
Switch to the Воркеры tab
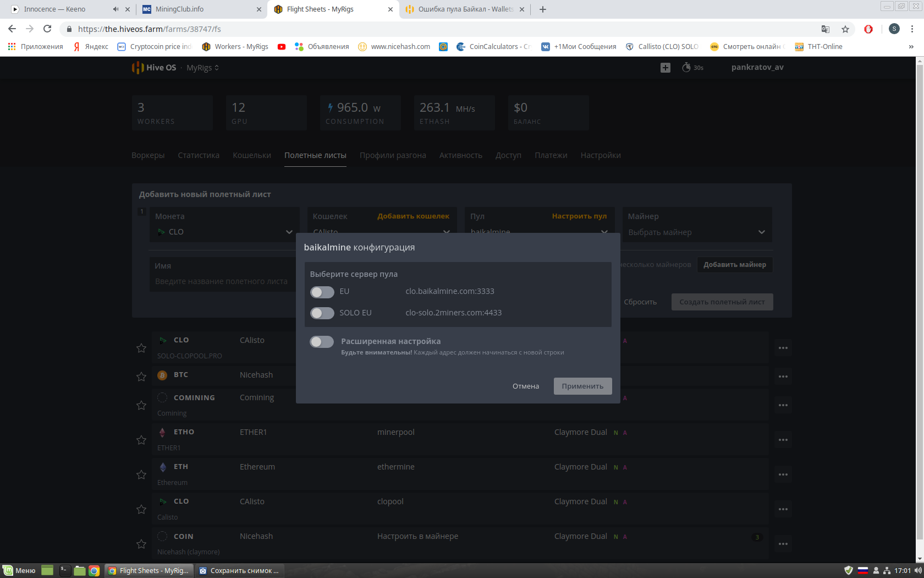tap(148, 155)
